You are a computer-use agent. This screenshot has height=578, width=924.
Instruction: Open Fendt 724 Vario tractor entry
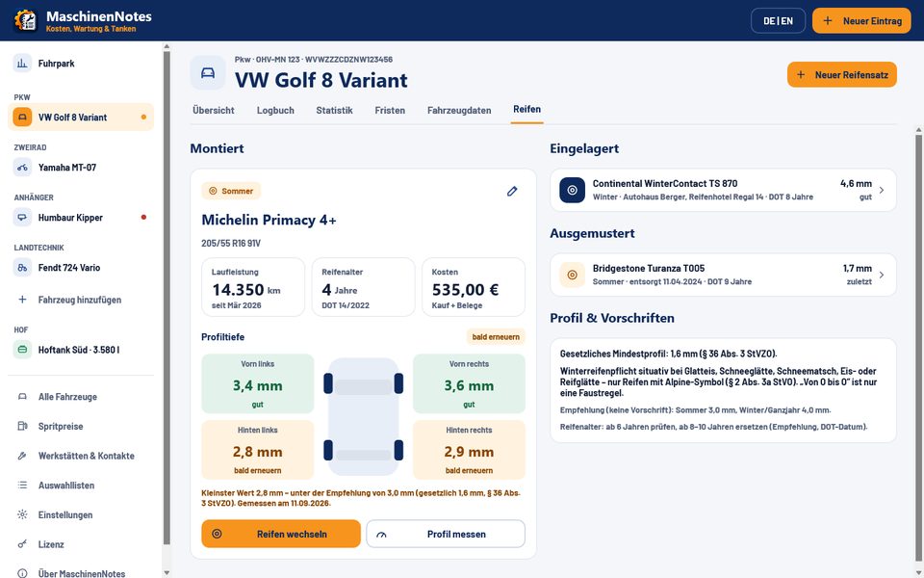pyautogui.click(x=81, y=268)
